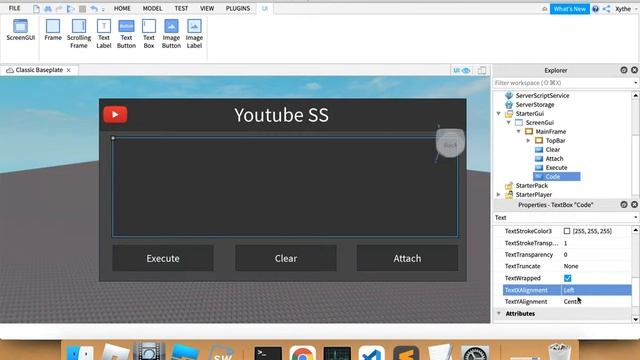Click the Redo arrow in quick access bar

[59, 9]
